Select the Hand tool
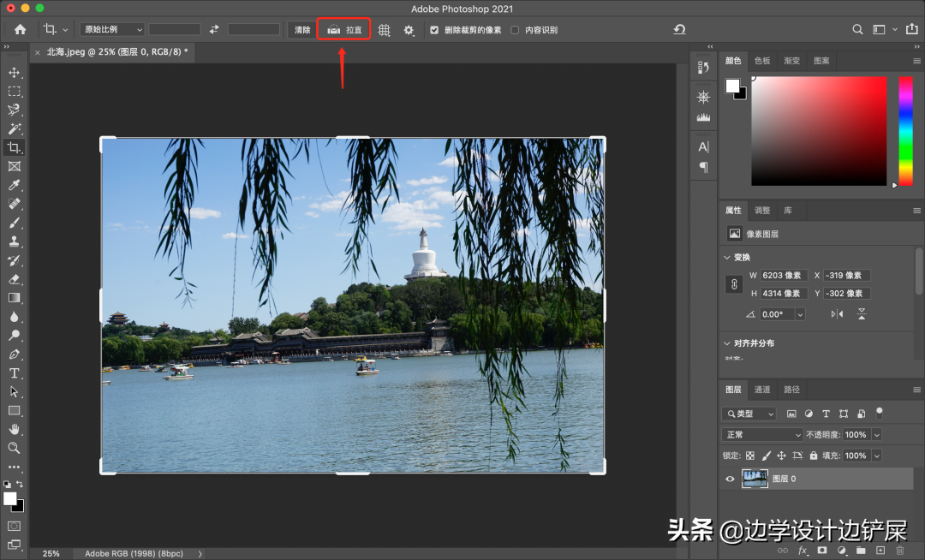This screenshot has height=560, width=925. coord(15,429)
